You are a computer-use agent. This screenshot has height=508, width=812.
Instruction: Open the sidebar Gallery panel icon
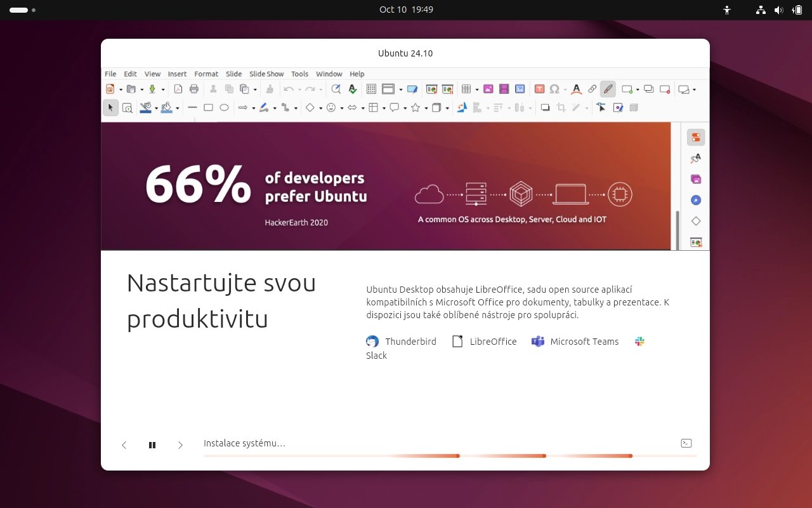click(x=696, y=179)
